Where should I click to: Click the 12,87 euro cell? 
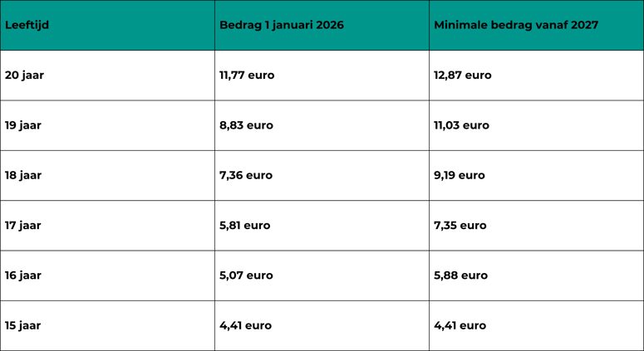pyautogui.click(x=463, y=76)
